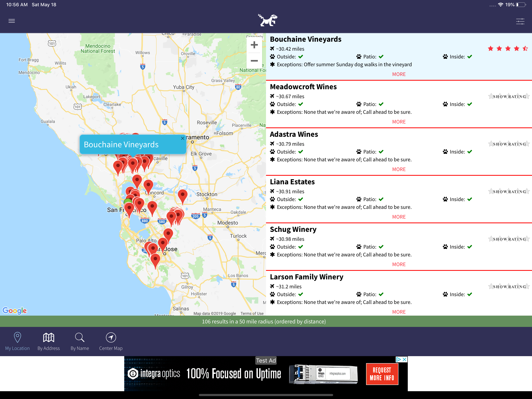Show rating for Larson Family Winery
The height and width of the screenshot is (399, 532).
point(509,287)
